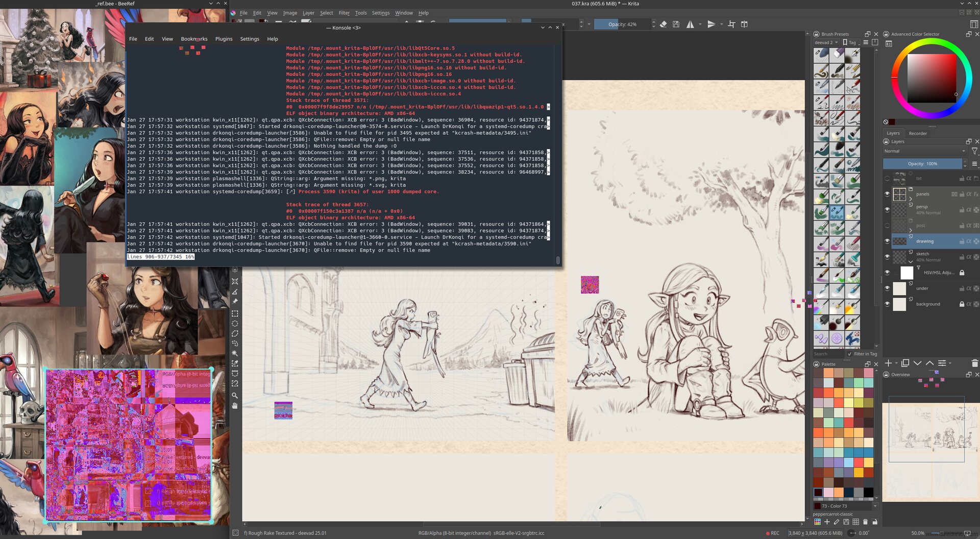Switch to the Recorder tab

[917, 133]
